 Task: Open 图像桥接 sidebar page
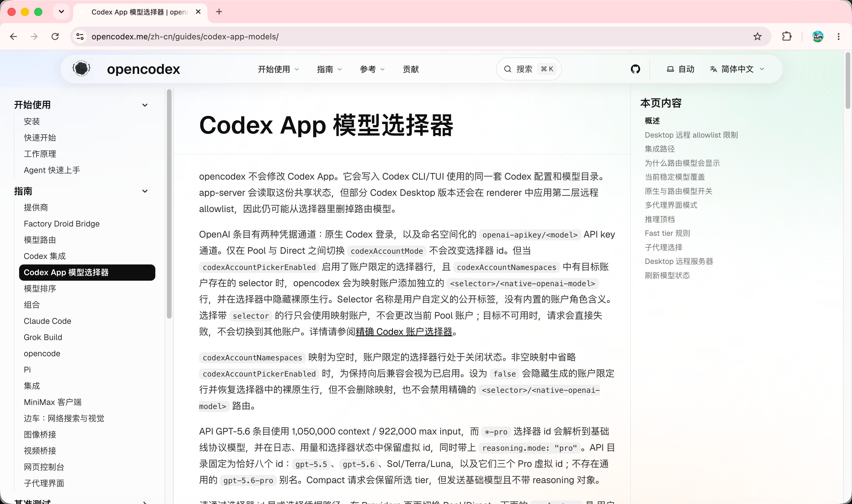(x=40, y=435)
